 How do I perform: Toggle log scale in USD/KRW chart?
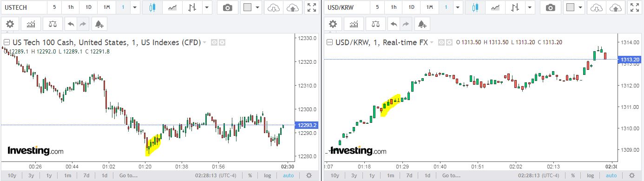(x=591, y=175)
